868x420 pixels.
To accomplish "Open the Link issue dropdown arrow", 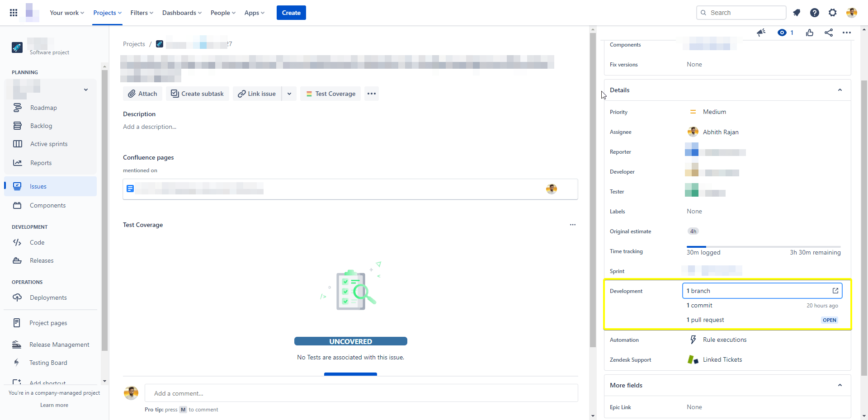I will click(289, 94).
